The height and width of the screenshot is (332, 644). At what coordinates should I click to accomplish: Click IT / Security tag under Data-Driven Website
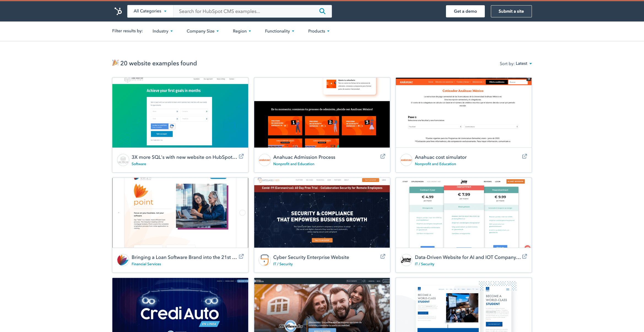coord(424,264)
